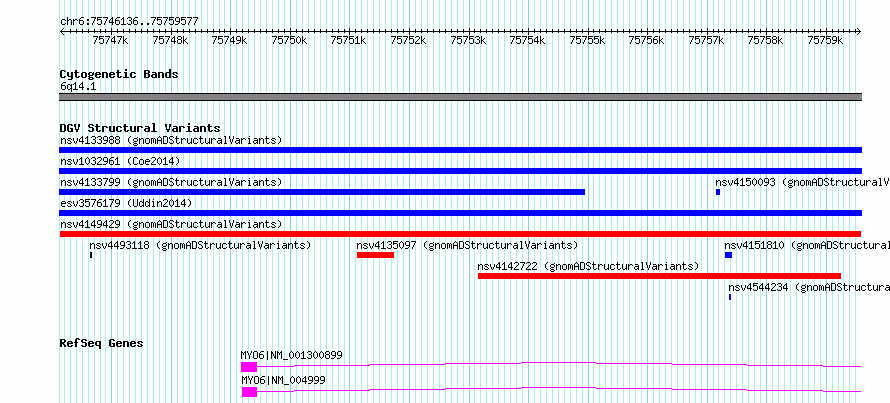Click the 75750k ruler tick label
890x403 pixels.
tap(289, 40)
